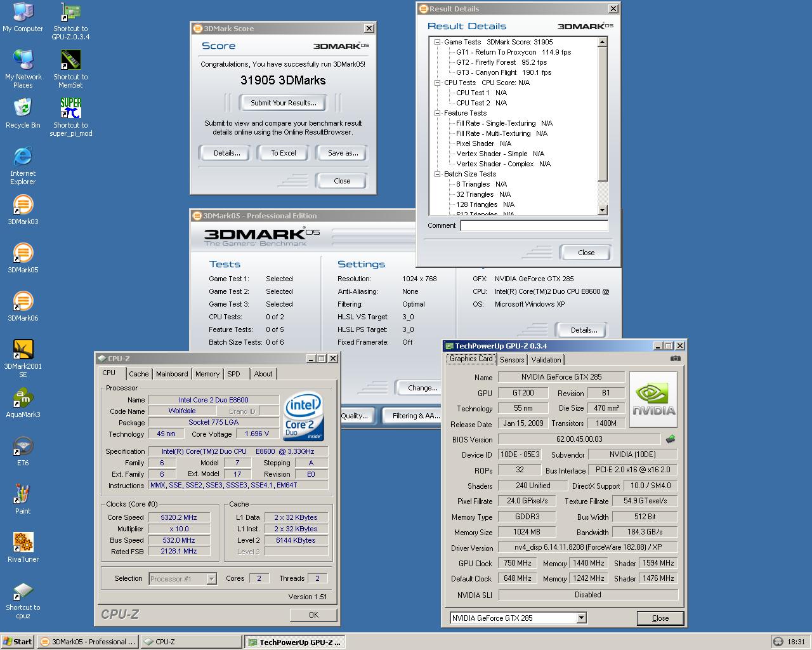812x650 pixels.
Task: Click the GPU-Z screenshot camera icon
Action: coord(676,359)
